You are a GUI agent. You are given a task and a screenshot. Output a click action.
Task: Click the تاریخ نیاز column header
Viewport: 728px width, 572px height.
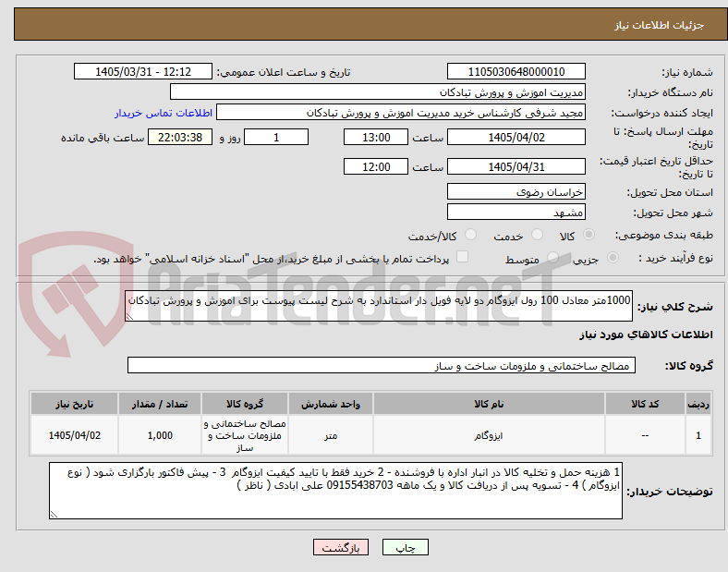(x=74, y=404)
